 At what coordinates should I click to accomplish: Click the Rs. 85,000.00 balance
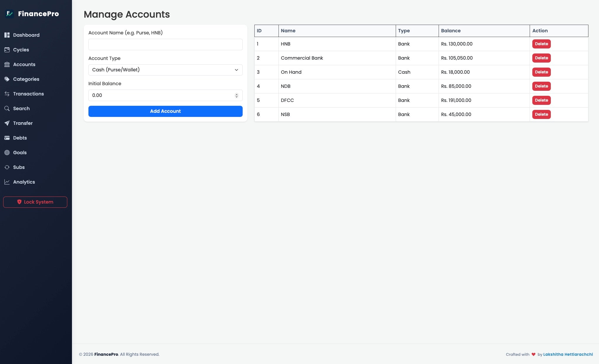pyautogui.click(x=456, y=86)
